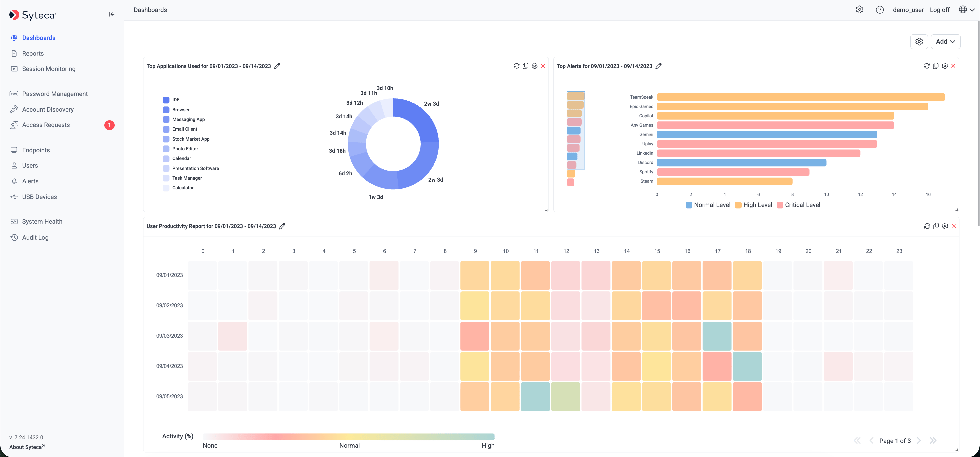The height and width of the screenshot is (457, 980).
Task: Click the Access Requests notification badge
Action: click(x=109, y=125)
